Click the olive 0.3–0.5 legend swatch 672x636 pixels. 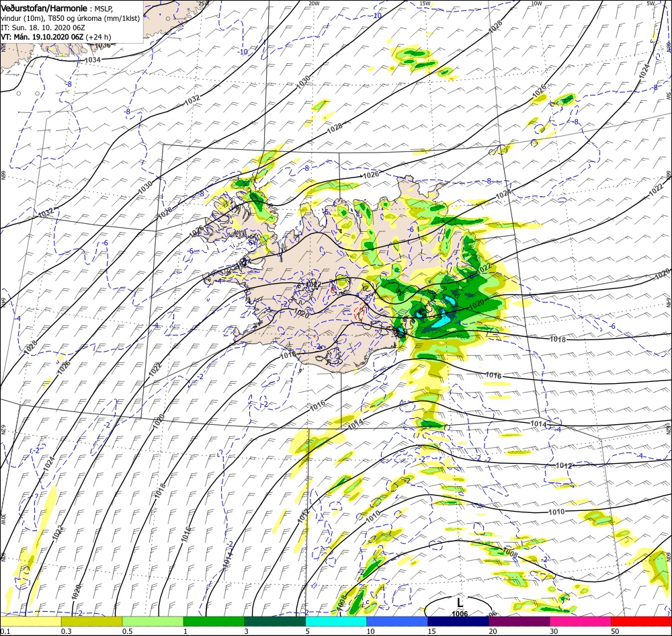[91, 621]
